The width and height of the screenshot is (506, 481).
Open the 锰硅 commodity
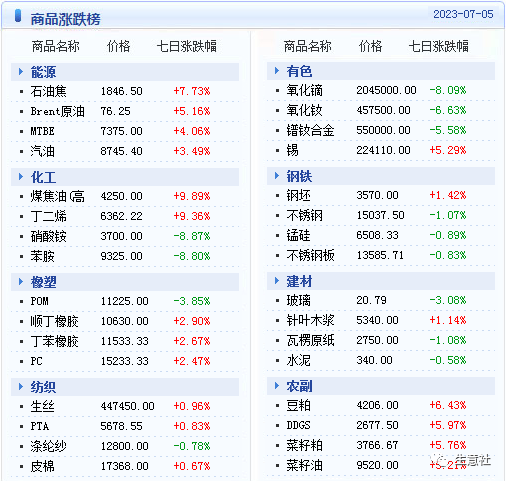[x=298, y=235]
